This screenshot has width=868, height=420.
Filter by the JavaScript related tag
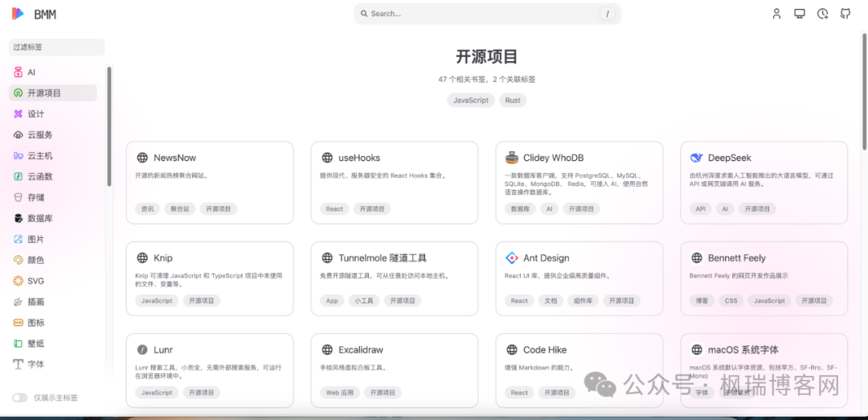pyautogui.click(x=470, y=101)
